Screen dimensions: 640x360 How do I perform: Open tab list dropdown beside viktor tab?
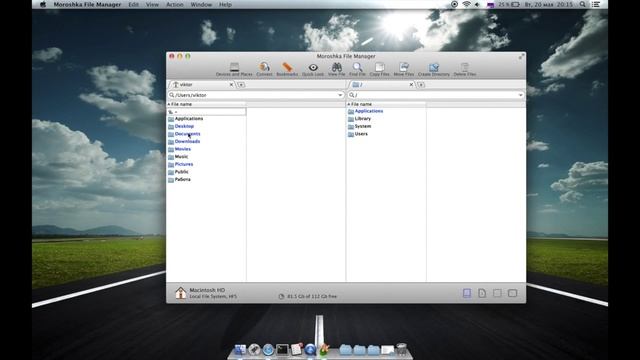(x=241, y=84)
